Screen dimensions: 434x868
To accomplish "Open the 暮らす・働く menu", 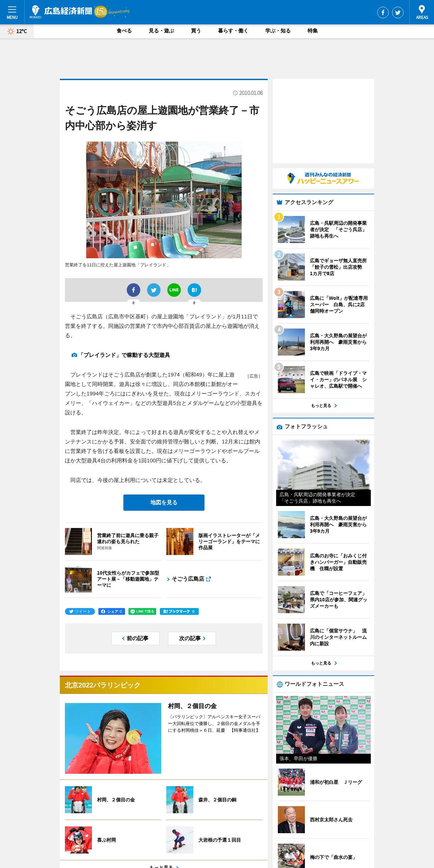I will pyautogui.click(x=233, y=31).
